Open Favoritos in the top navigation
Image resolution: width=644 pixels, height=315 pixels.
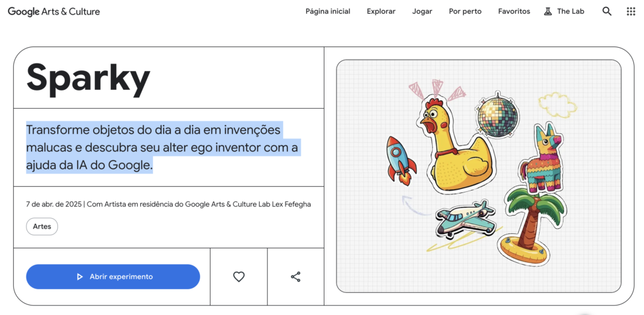click(x=514, y=11)
